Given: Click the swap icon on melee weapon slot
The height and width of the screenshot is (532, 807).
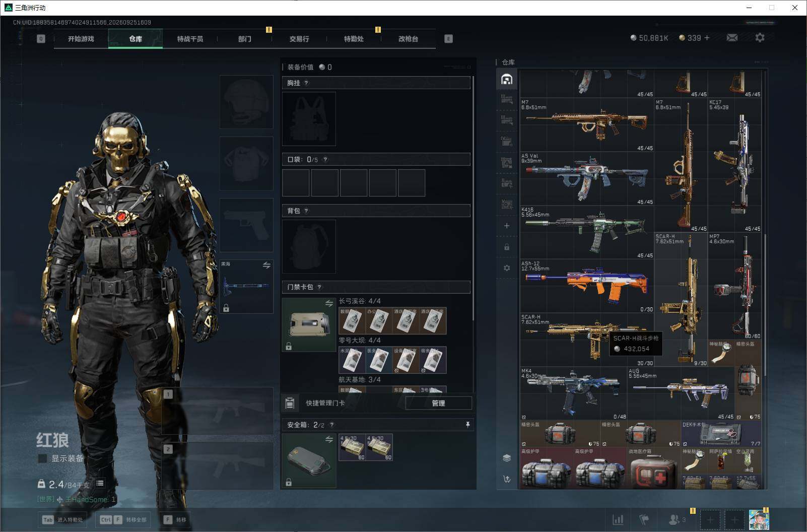Looking at the screenshot, I should [x=266, y=265].
